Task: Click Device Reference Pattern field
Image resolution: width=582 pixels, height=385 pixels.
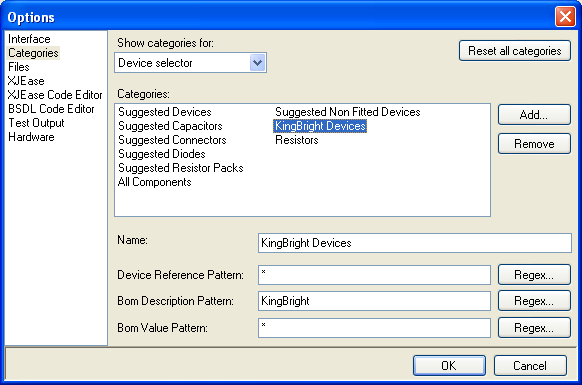Action: point(374,275)
